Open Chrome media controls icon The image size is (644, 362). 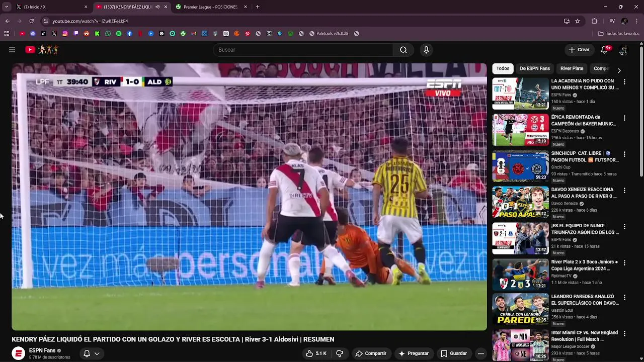tap(612, 21)
